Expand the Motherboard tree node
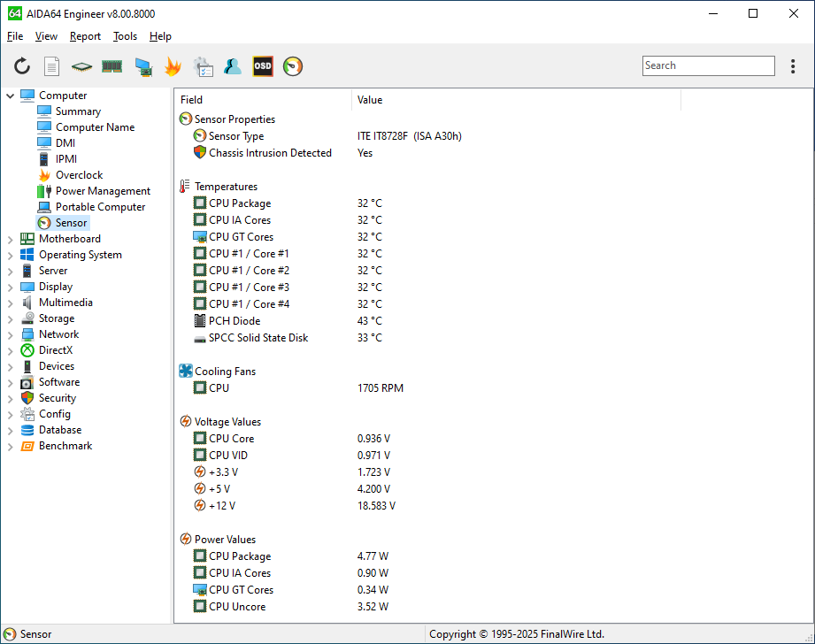 click(x=10, y=239)
